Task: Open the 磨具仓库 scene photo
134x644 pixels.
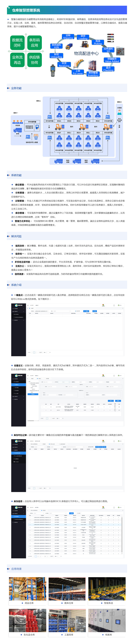Action: click(x=67, y=589)
